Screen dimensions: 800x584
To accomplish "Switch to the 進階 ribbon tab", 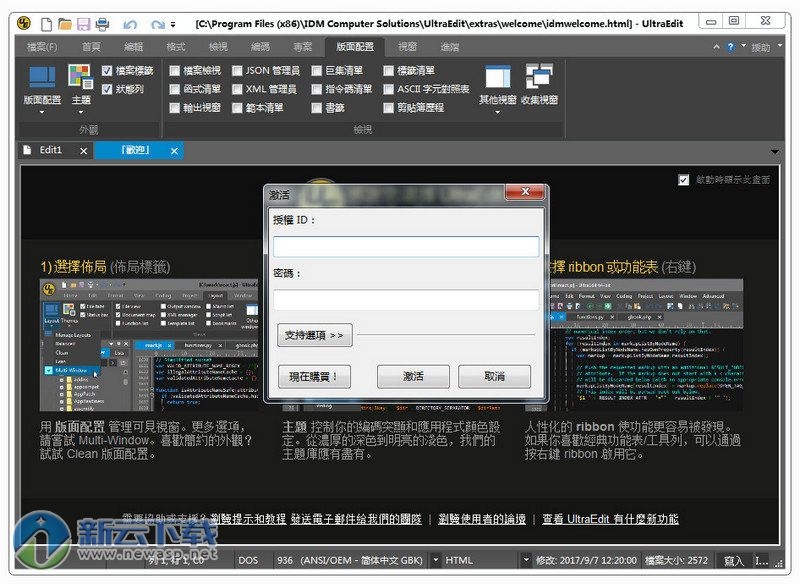I will click(x=449, y=47).
